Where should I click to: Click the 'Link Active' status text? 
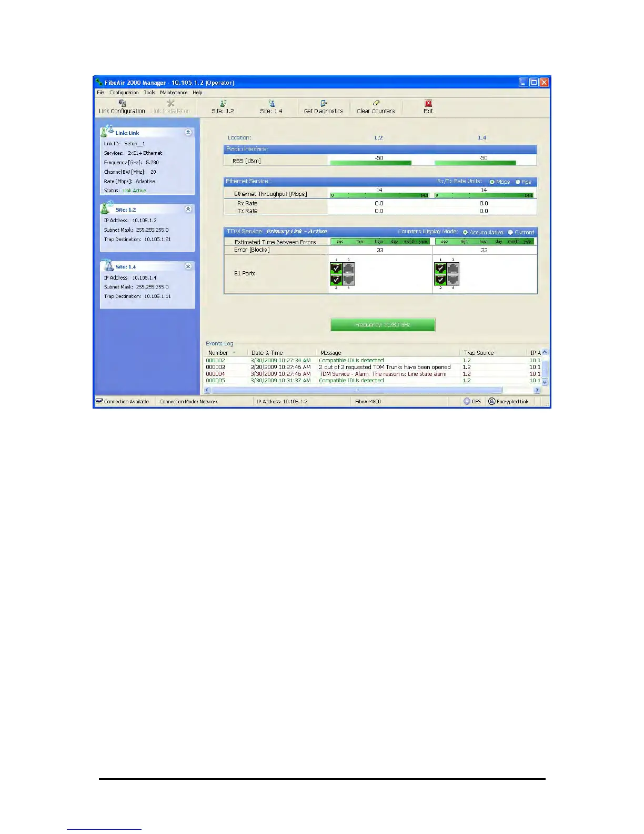pos(135,191)
